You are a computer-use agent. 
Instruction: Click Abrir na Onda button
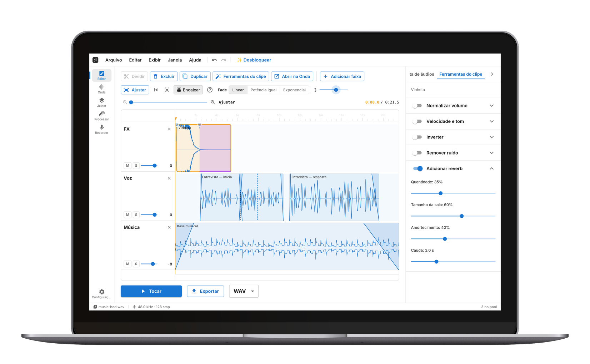tap(292, 76)
